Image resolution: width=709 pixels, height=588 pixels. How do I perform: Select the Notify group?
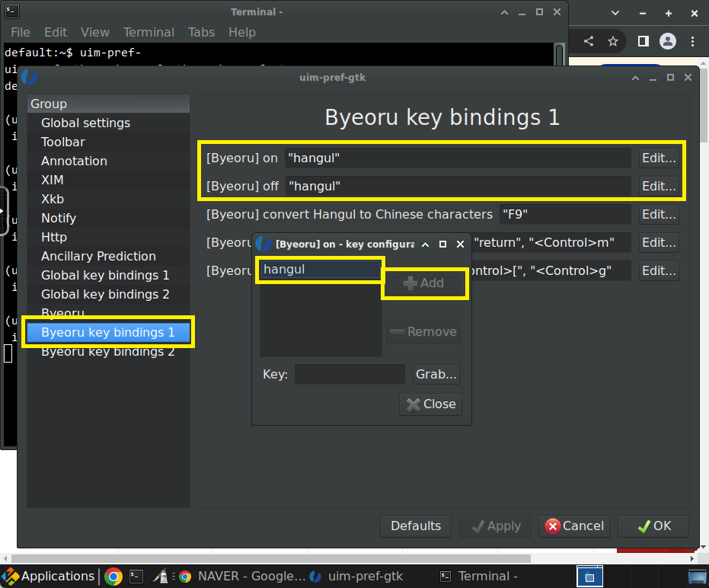108,218
